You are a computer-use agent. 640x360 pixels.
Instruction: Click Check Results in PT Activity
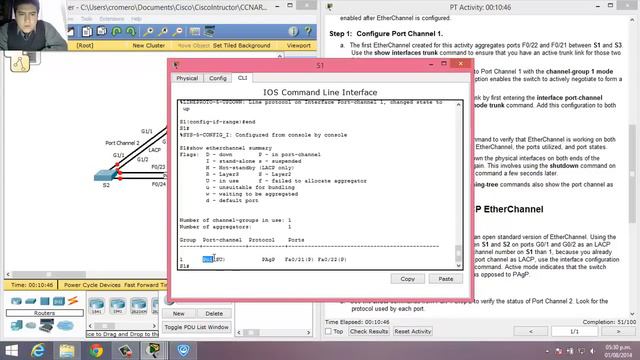[369, 331]
